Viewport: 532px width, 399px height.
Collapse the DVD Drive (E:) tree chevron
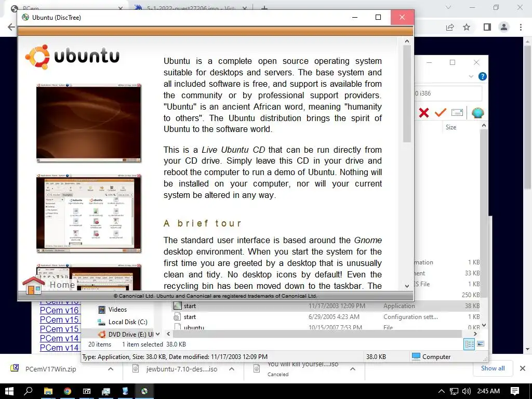[158, 334]
